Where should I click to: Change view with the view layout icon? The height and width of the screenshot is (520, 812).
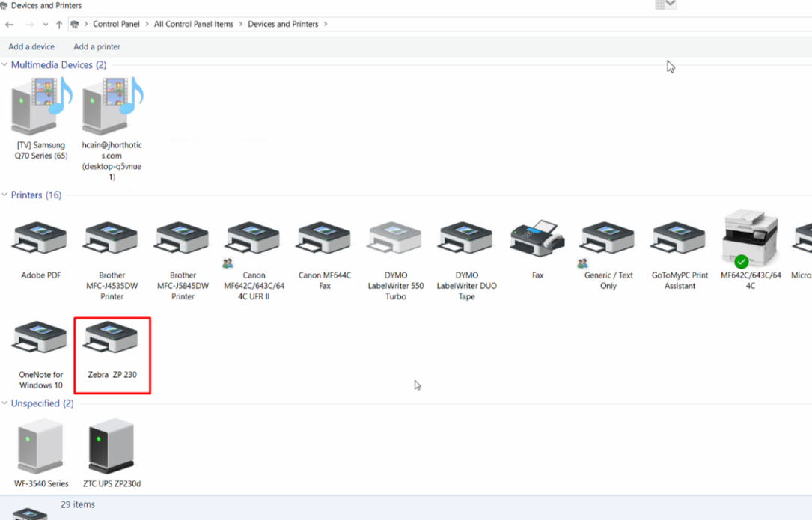coord(660,4)
